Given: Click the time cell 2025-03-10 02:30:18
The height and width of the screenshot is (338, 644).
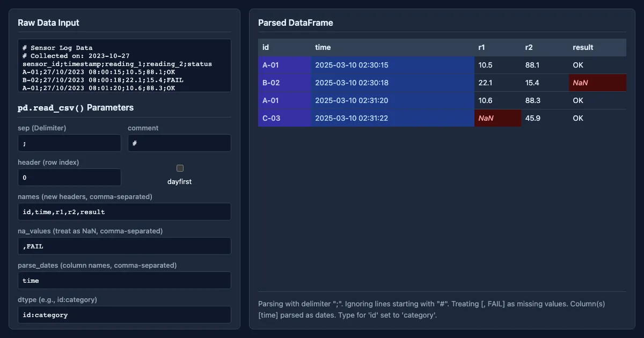Looking at the screenshot, I should point(392,83).
